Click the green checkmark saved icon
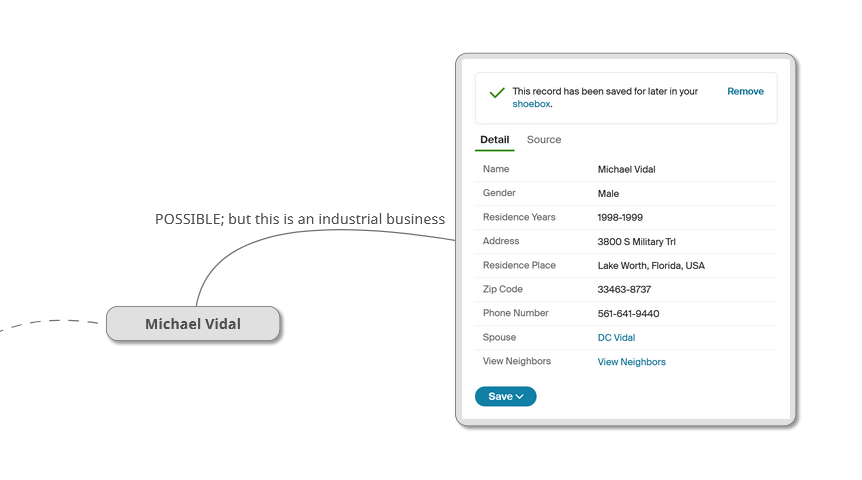 pos(496,93)
